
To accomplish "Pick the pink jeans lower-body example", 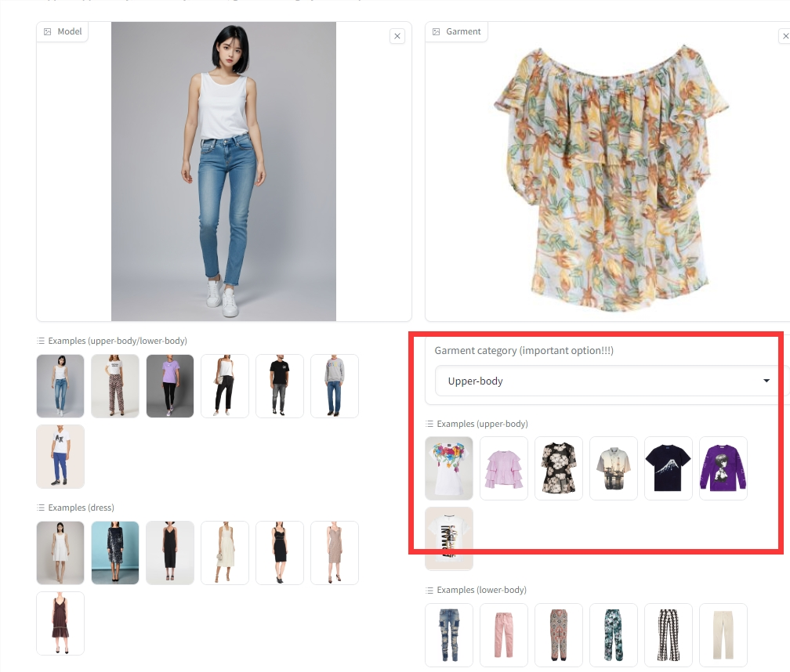I will (x=503, y=635).
